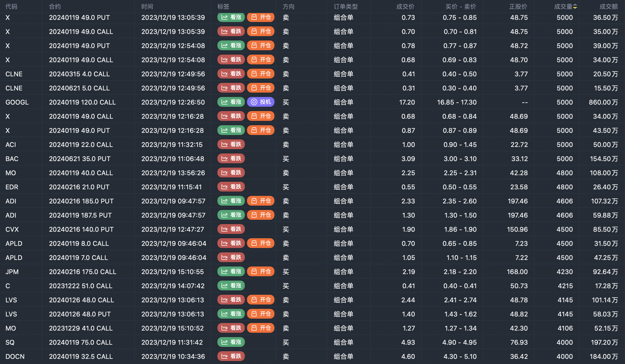Open the CVX ticker symbol
Viewport: 625px width, 364px height.
(x=12, y=229)
